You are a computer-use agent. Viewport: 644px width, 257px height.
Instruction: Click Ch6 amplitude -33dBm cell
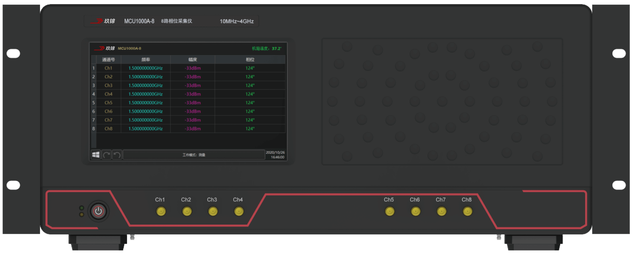[x=192, y=111]
